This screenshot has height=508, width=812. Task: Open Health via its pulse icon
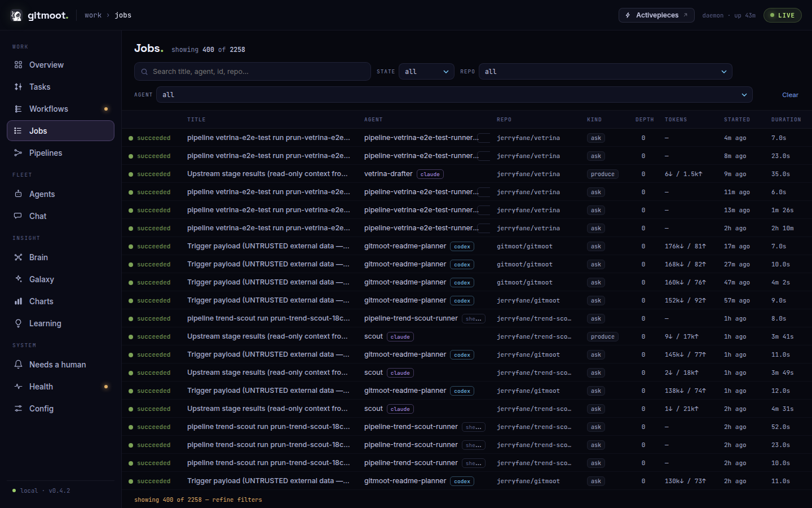[18, 387]
